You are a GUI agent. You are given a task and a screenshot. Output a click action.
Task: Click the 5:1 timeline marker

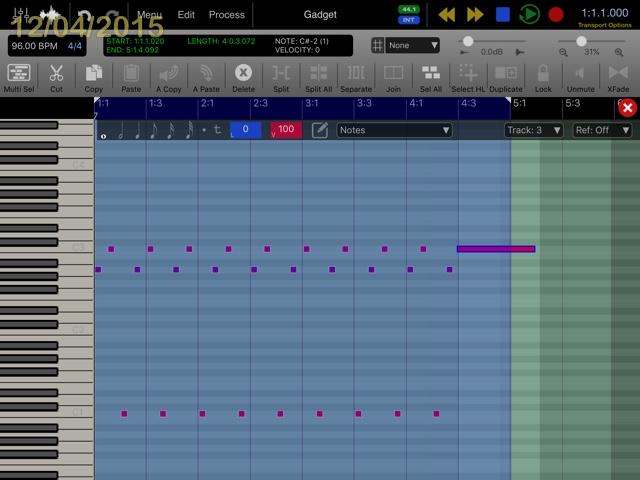click(520, 103)
